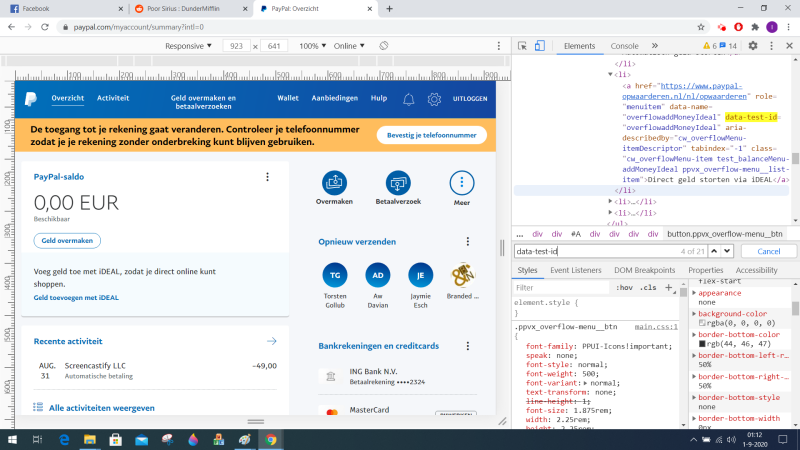Image resolution: width=800 pixels, height=450 pixels.
Task: Open the Online throttling dropdown
Action: click(x=350, y=46)
